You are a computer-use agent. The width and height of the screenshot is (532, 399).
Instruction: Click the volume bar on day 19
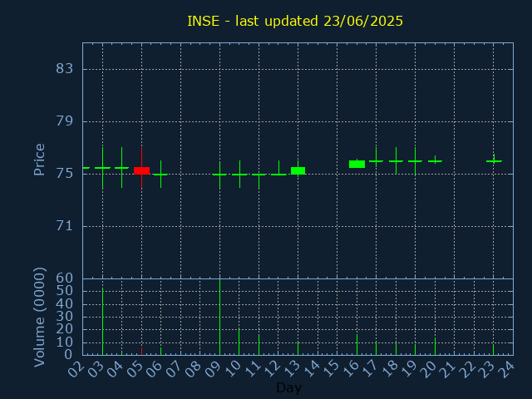(x=415, y=350)
